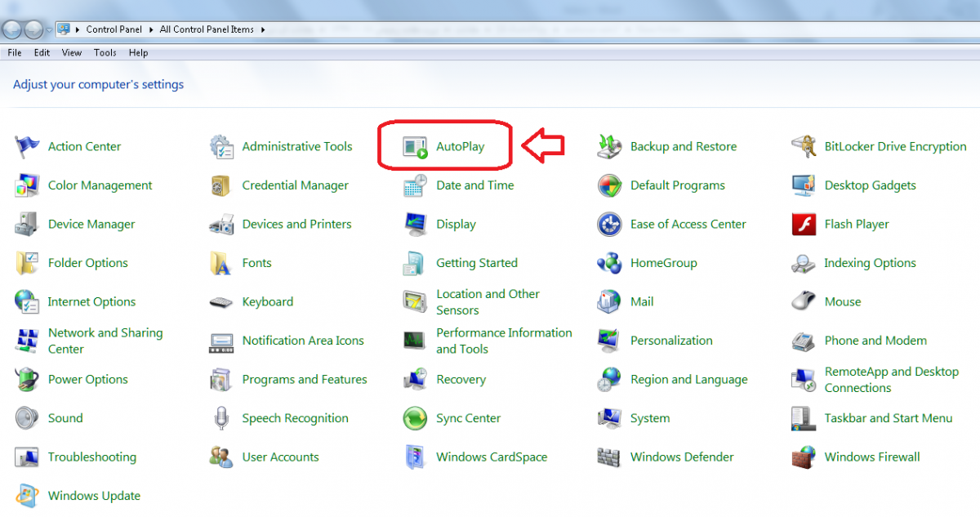Click the Windows Update icon

pyautogui.click(x=27, y=496)
